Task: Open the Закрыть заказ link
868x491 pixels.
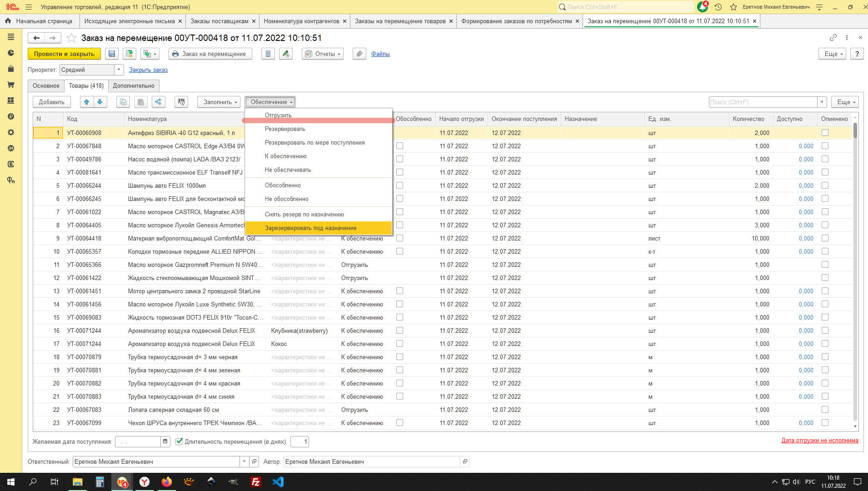Action: tap(148, 70)
